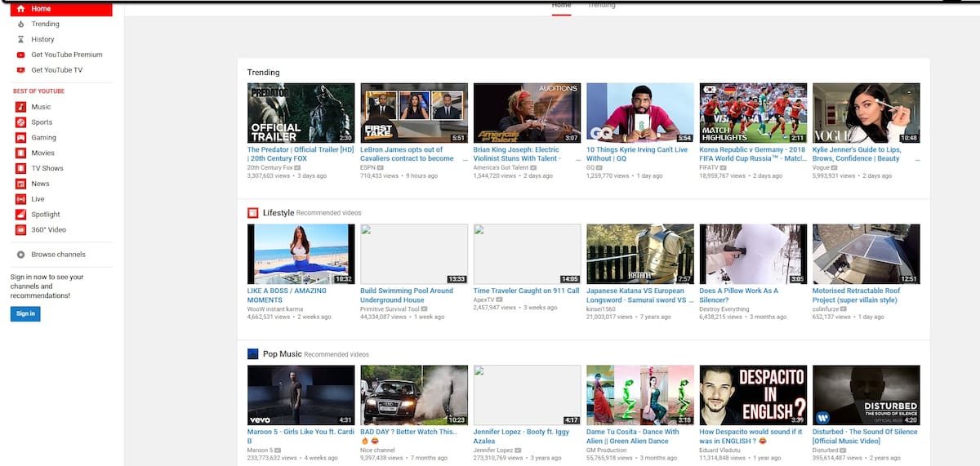The height and width of the screenshot is (466, 980).
Task: Open the Destroy Everything channel link
Action: tap(724, 309)
